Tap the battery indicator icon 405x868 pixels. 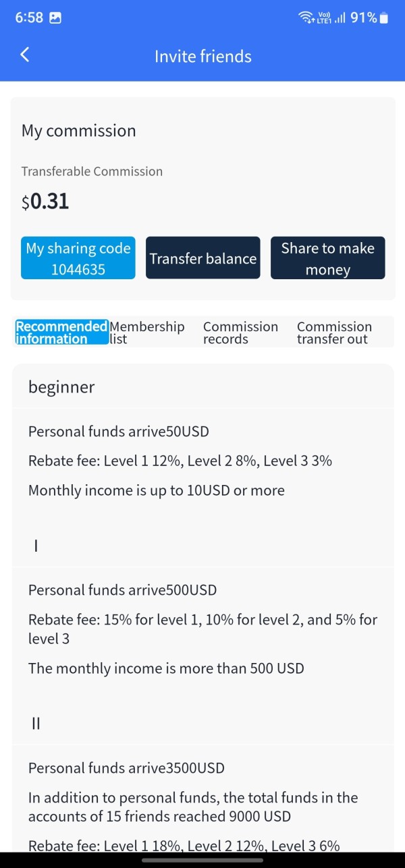(x=384, y=18)
